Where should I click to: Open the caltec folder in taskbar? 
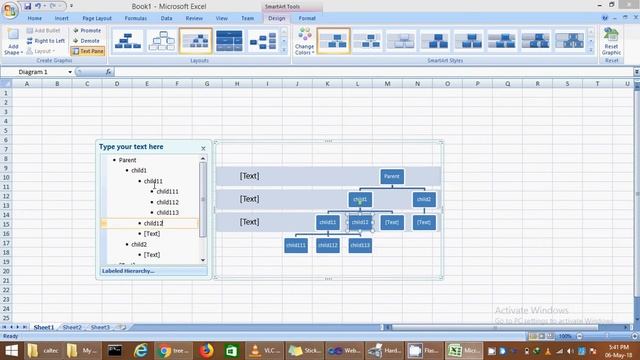pyautogui.click(x=43, y=351)
